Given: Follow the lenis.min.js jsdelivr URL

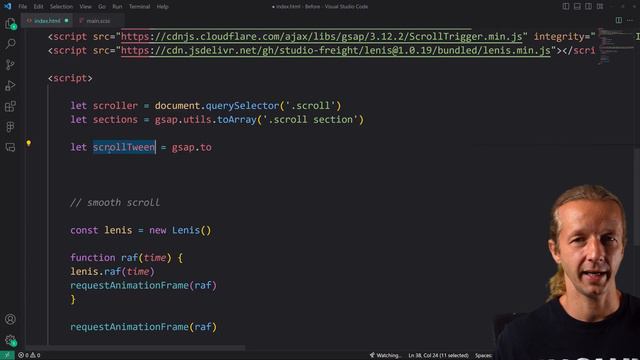Looking at the screenshot, I should 336,51.
